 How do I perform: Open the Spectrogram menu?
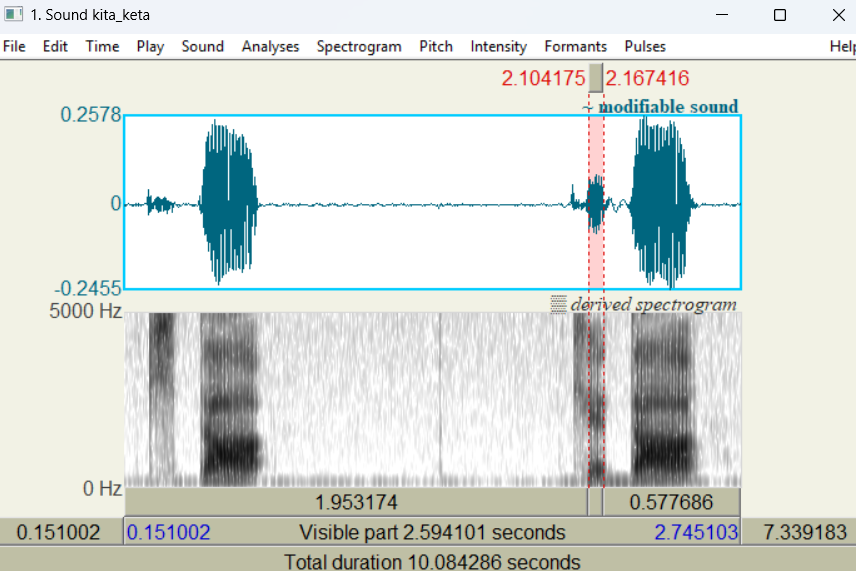click(x=359, y=46)
